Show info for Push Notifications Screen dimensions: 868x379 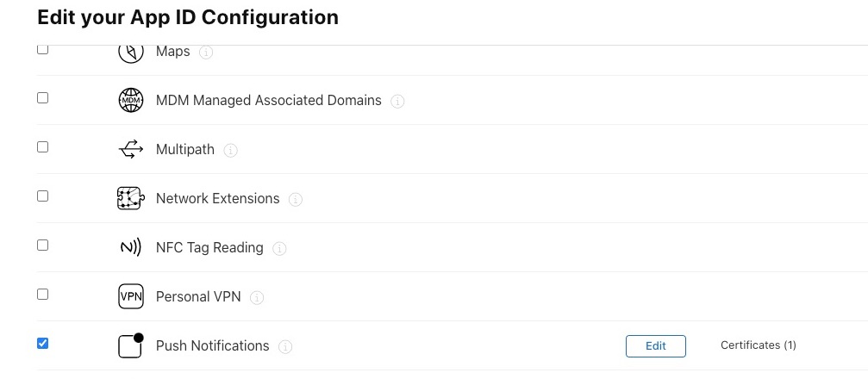point(286,347)
